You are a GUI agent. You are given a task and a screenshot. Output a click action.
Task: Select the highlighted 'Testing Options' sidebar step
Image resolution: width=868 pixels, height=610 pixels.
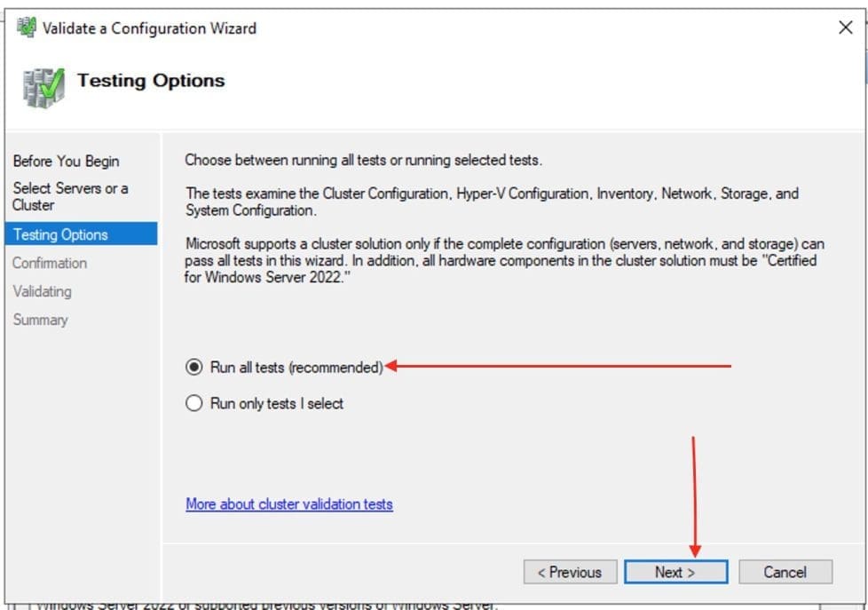[60, 234]
